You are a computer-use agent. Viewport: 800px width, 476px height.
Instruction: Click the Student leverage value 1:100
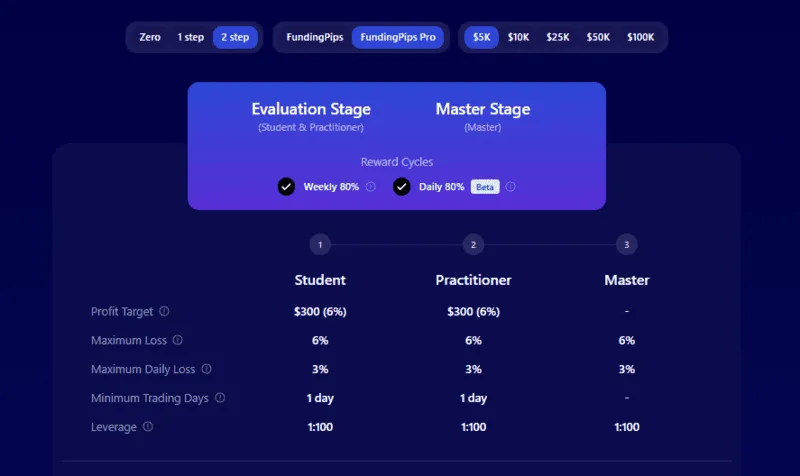[x=320, y=427]
